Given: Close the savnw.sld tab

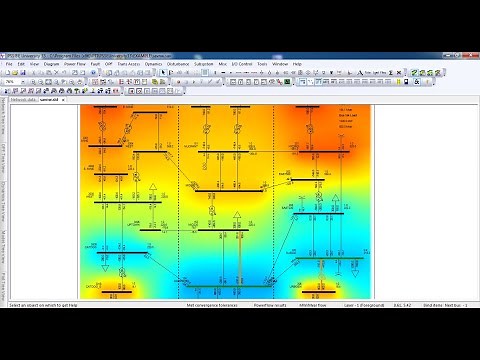Looking at the screenshot, I should pos(63,100).
